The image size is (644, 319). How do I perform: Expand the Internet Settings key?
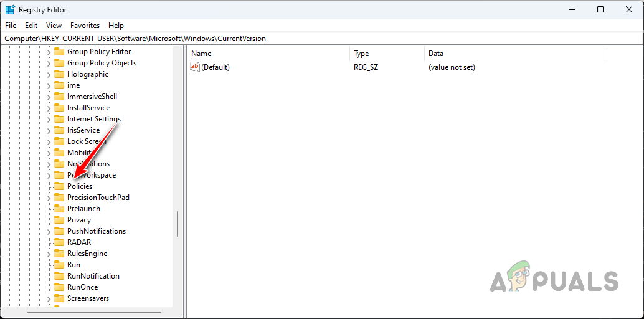(x=49, y=119)
